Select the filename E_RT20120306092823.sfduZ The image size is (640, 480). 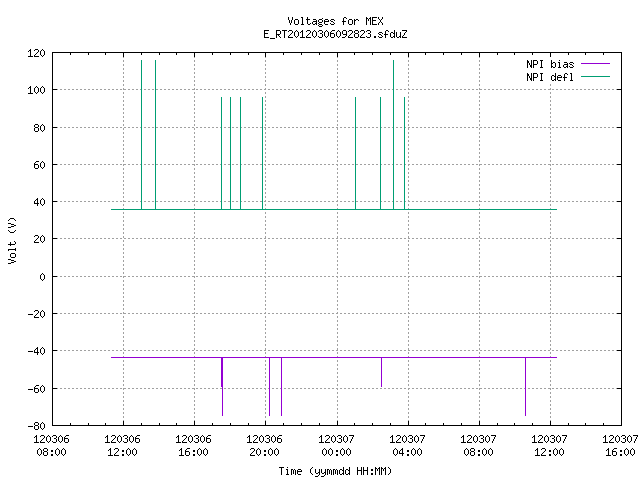pos(335,34)
